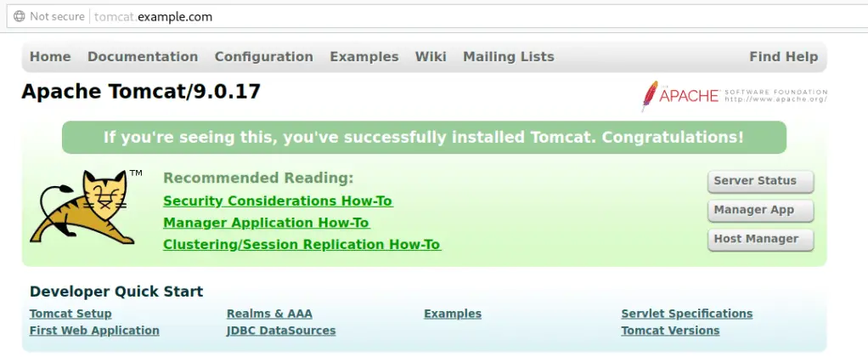The height and width of the screenshot is (357, 868).
Task: Open Manager Application How-To link
Action: coord(266,223)
